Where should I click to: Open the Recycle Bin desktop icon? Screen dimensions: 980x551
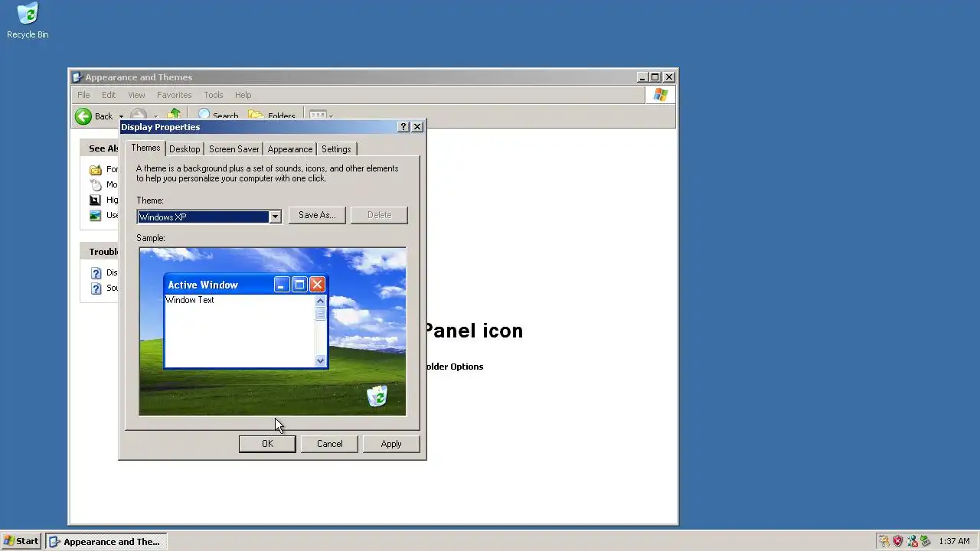point(28,21)
